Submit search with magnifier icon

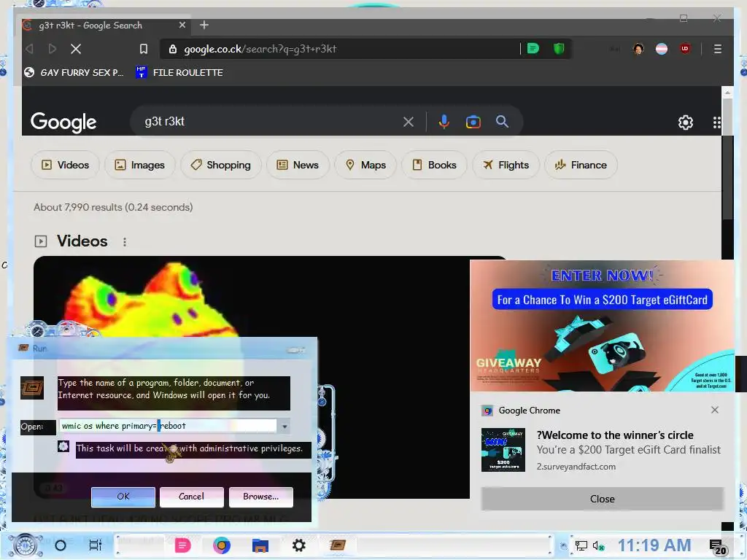point(502,122)
